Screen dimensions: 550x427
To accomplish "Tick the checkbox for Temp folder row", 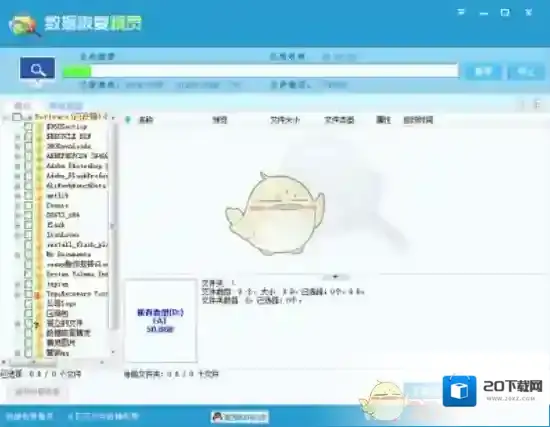I will (28, 293).
